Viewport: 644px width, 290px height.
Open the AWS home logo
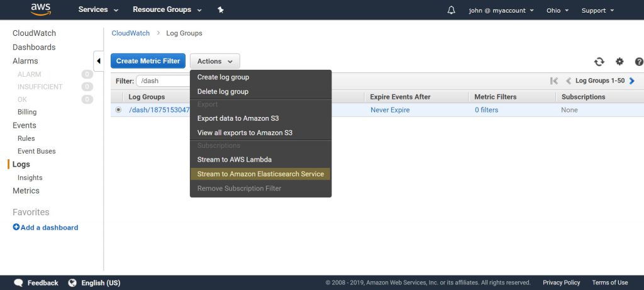click(41, 9)
